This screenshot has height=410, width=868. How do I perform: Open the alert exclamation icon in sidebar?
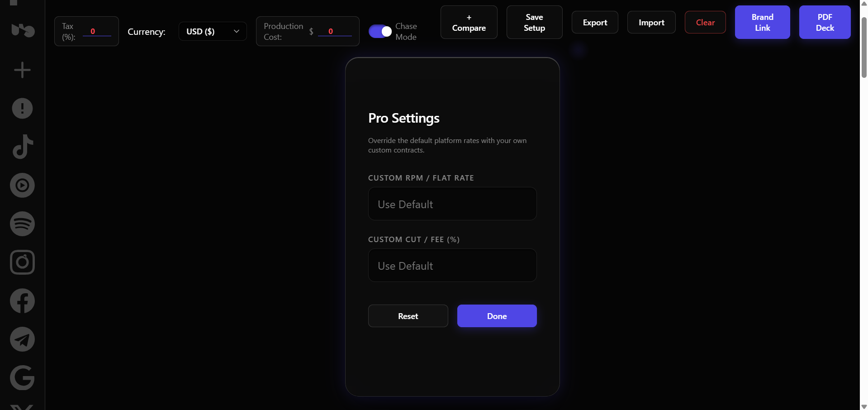pos(22,109)
